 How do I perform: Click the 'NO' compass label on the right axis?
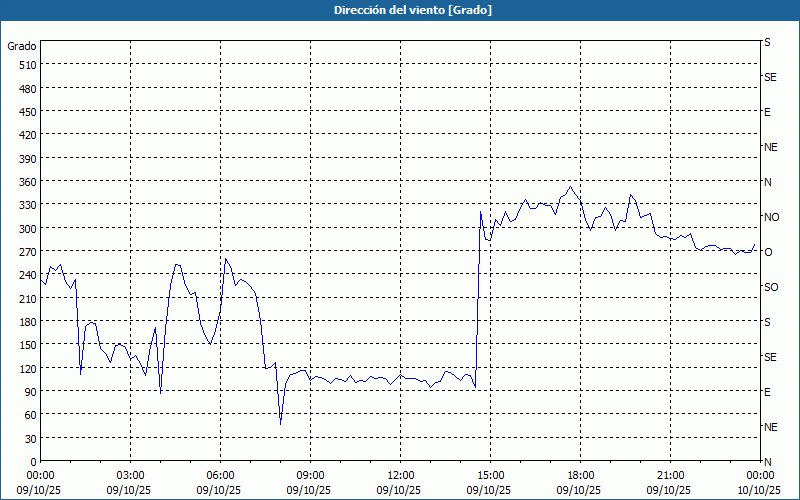tap(771, 217)
